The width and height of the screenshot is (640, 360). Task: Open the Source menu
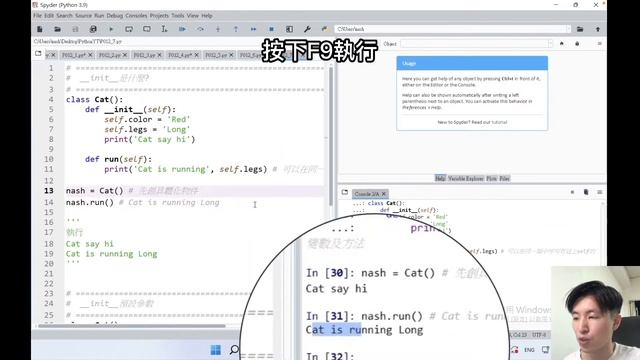[83, 16]
